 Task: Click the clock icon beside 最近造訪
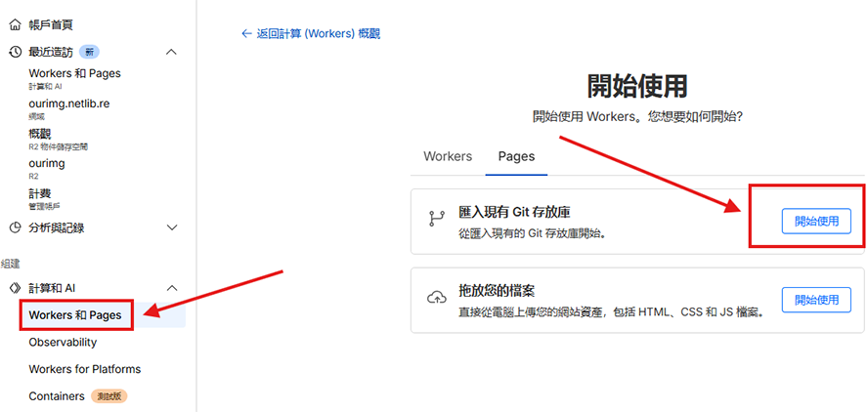(16, 52)
